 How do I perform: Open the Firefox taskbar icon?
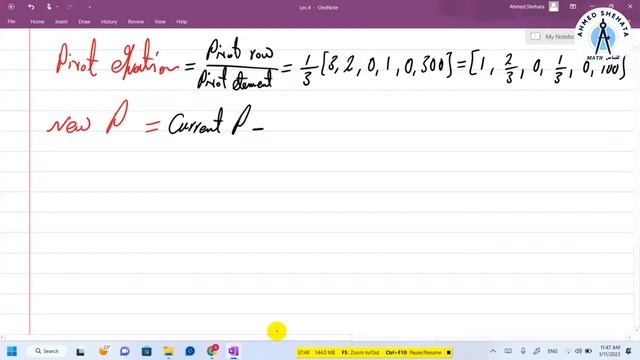(x=104, y=351)
